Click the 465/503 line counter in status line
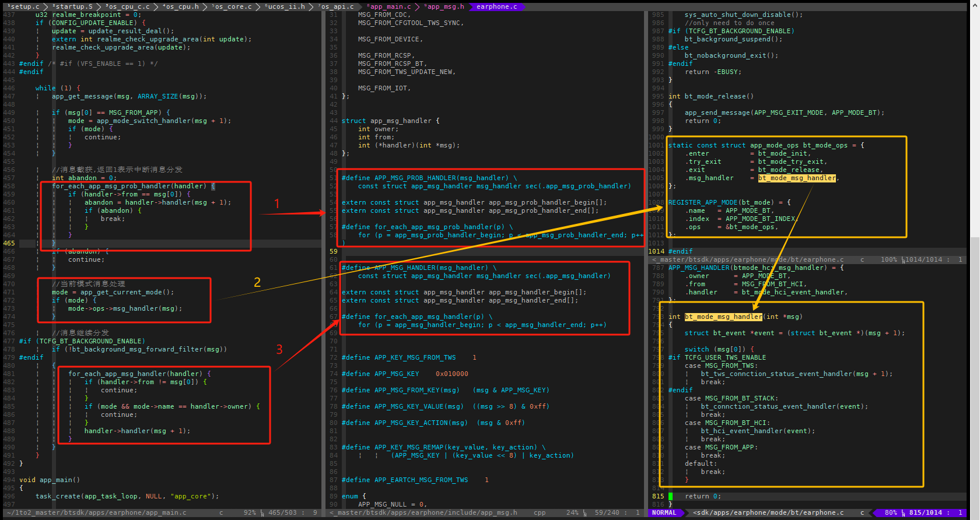980x520 pixels. pos(282,513)
